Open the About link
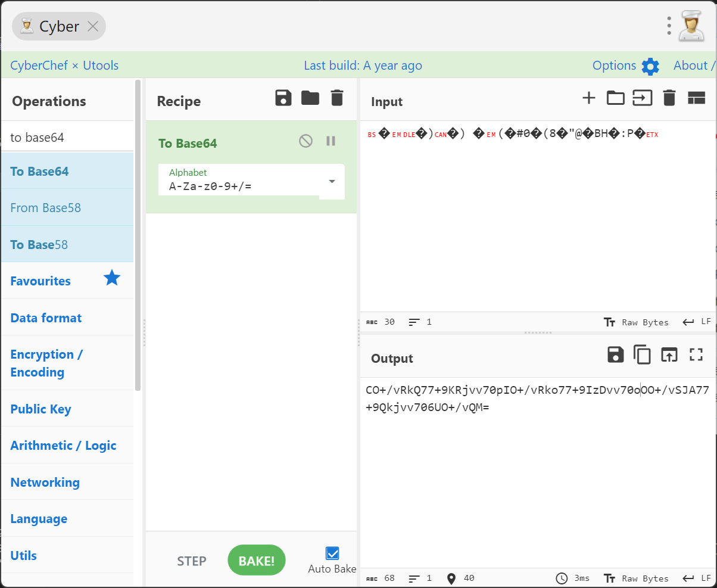 [693, 66]
